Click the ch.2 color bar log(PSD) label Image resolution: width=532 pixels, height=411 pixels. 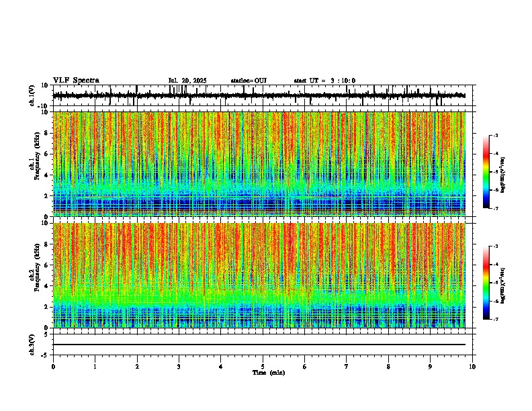click(502, 285)
